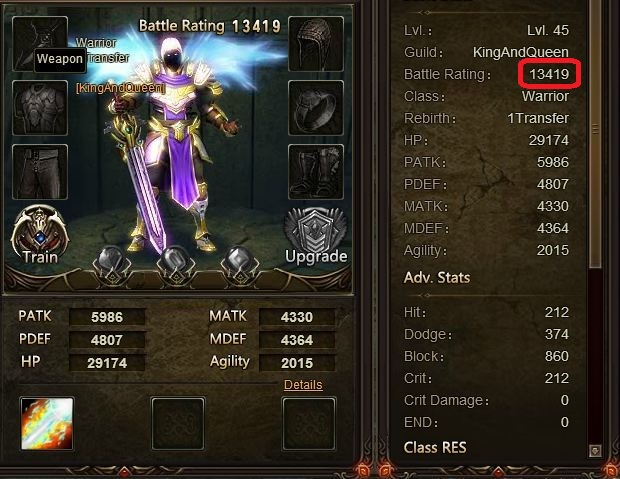This screenshot has height=479, width=620.
Task: Click the empty right skill slot
Action: point(308,424)
